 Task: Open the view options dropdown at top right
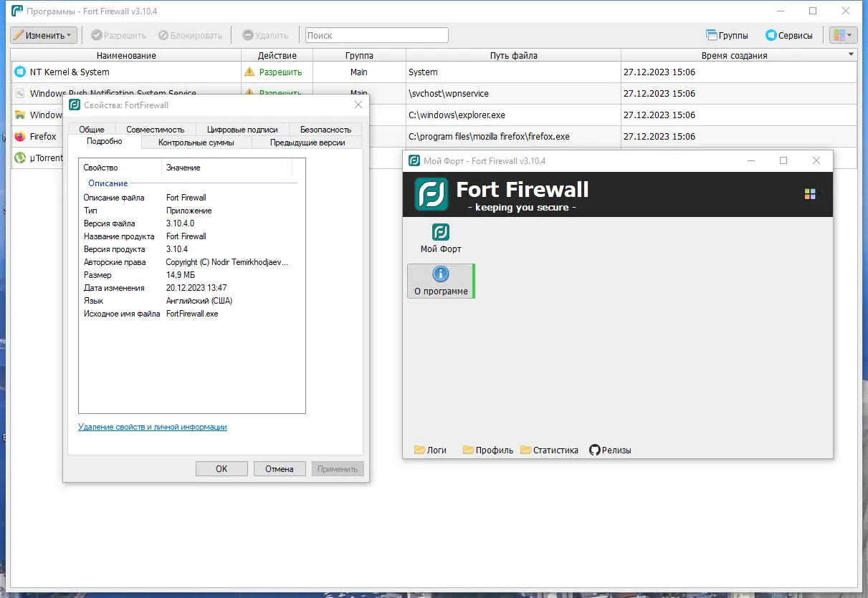pos(843,34)
